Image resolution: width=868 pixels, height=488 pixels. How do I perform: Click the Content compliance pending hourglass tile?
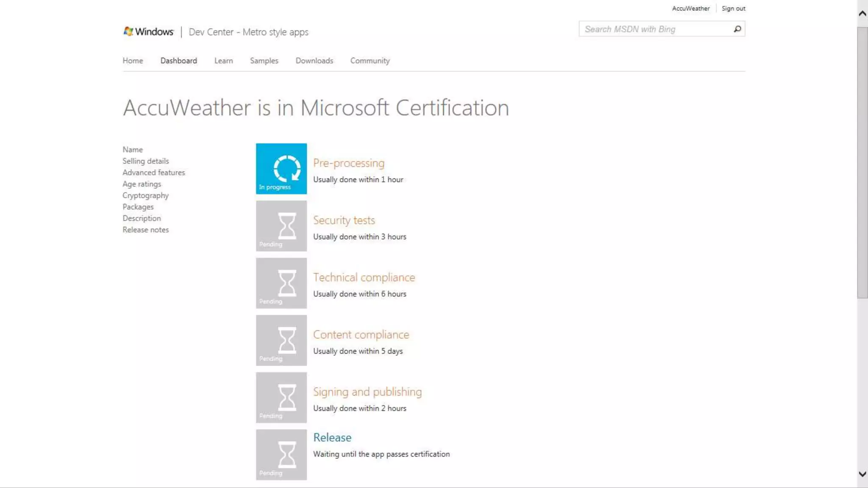[281, 340]
